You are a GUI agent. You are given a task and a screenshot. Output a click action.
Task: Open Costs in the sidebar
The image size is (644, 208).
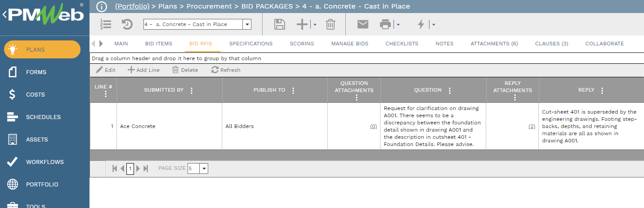(36, 94)
